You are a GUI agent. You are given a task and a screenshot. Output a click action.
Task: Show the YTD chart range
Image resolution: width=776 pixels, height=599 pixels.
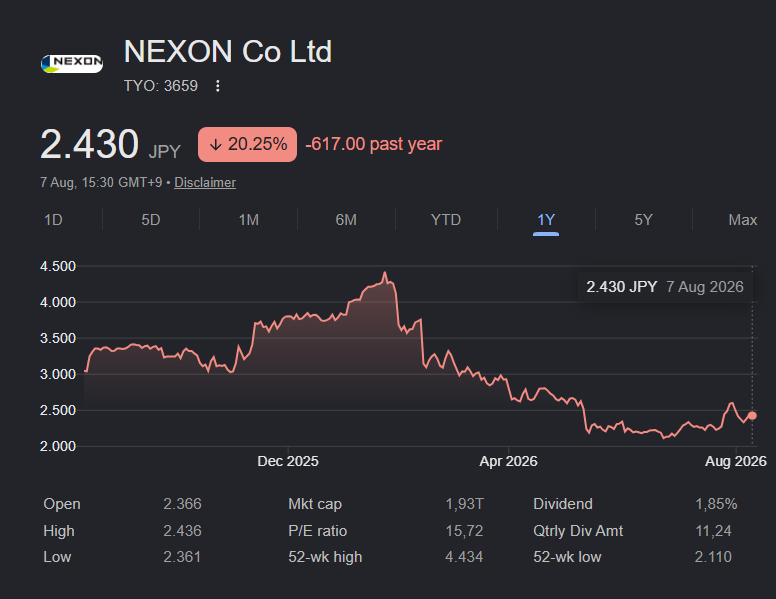point(446,220)
